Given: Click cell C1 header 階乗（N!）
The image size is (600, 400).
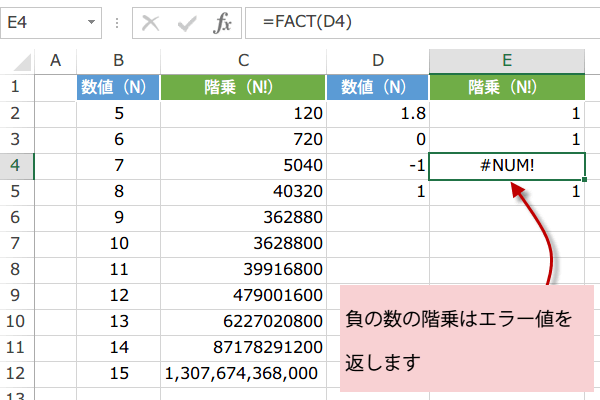Looking at the screenshot, I should [x=243, y=87].
